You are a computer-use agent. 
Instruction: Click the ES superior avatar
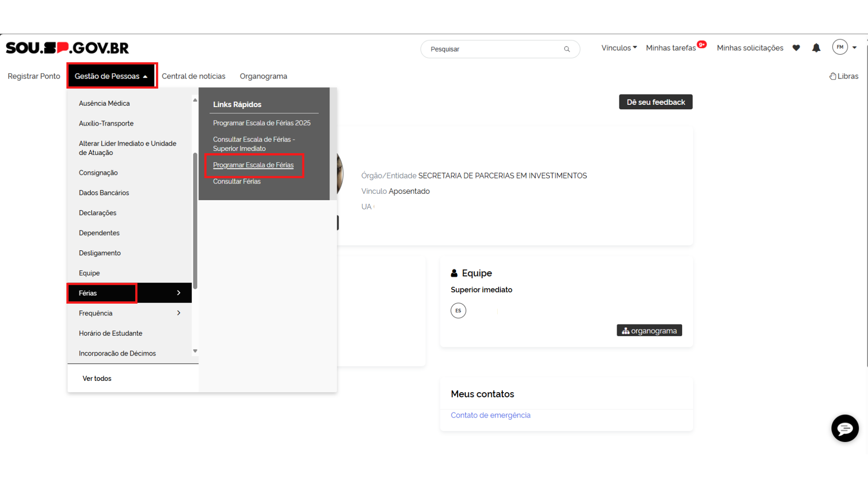click(458, 310)
